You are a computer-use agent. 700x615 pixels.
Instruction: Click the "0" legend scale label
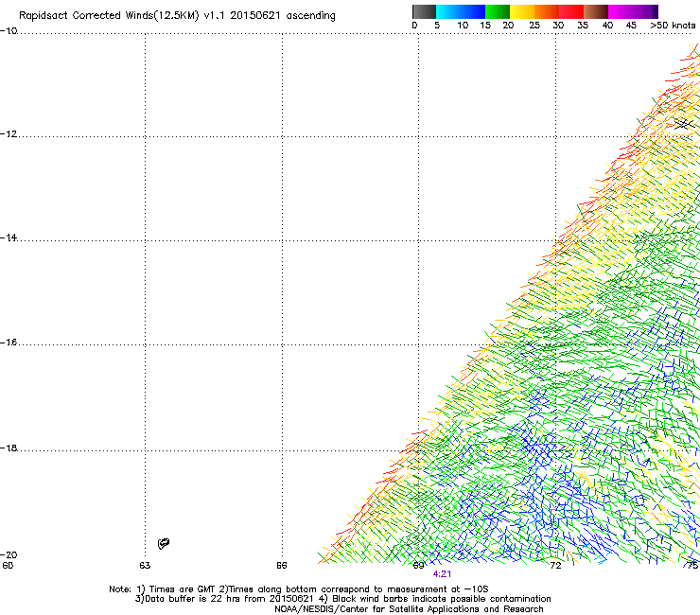pos(414,26)
